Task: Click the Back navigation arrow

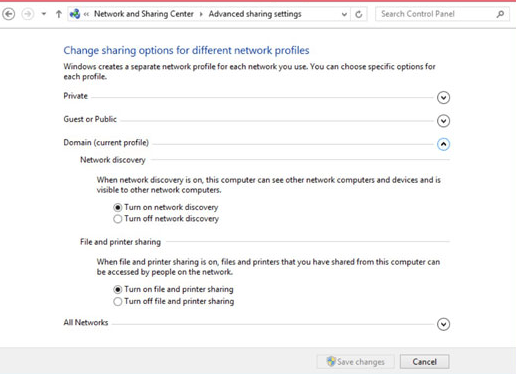Action: coord(9,14)
